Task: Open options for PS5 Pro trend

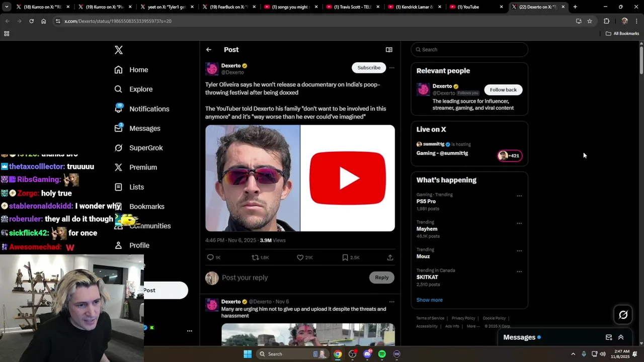Action: [519, 196]
